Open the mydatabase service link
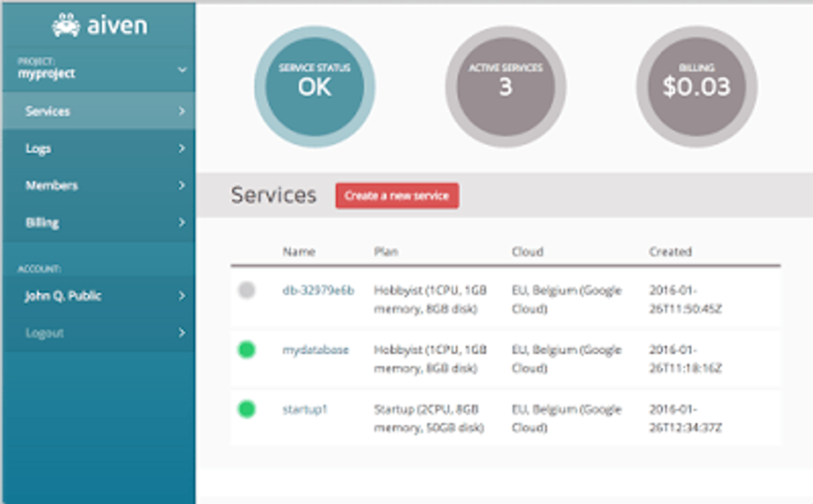The width and height of the screenshot is (813, 504). [x=315, y=350]
